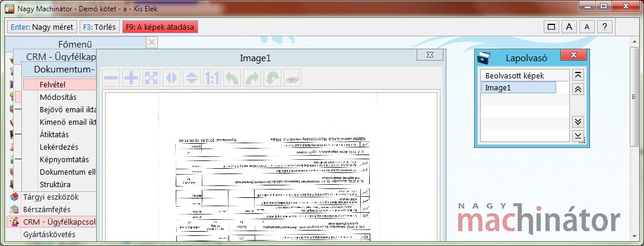The image size is (644, 246).
Task: Rotate the image left
Action: (x=231, y=78)
